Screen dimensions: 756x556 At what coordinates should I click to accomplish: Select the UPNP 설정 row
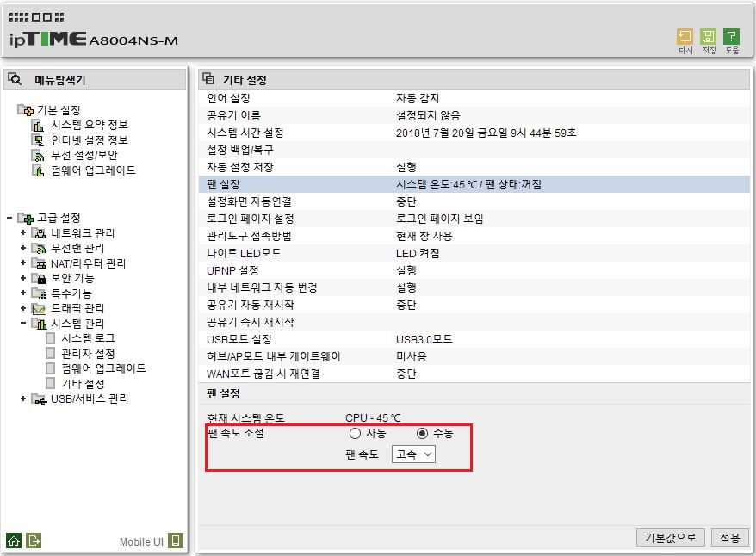(x=475, y=270)
